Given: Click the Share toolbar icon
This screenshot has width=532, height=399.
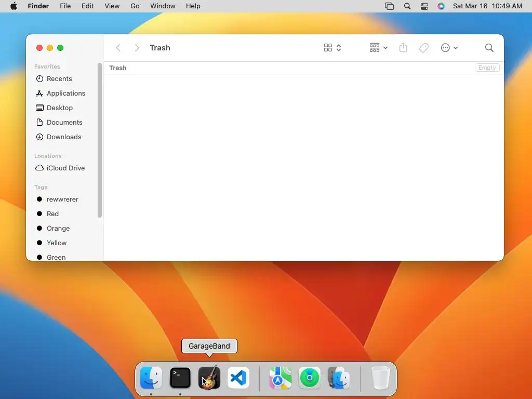Looking at the screenshot, I should (x=403, y=48).
